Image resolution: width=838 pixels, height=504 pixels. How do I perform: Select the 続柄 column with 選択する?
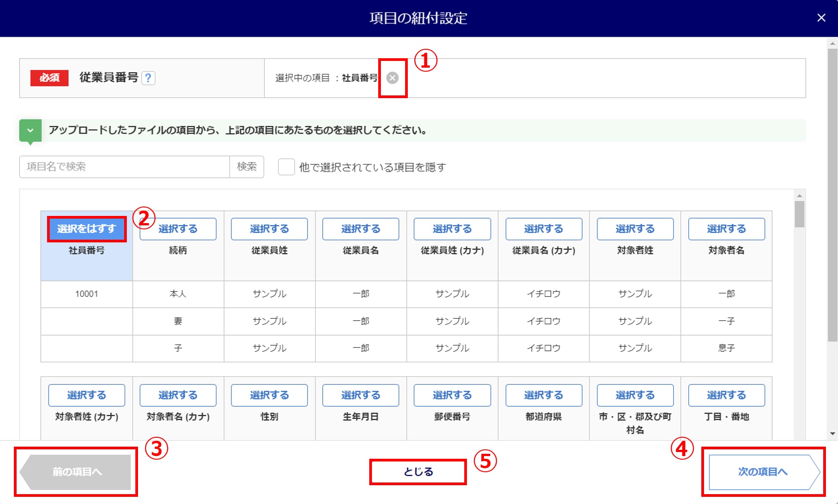[178, 229]
